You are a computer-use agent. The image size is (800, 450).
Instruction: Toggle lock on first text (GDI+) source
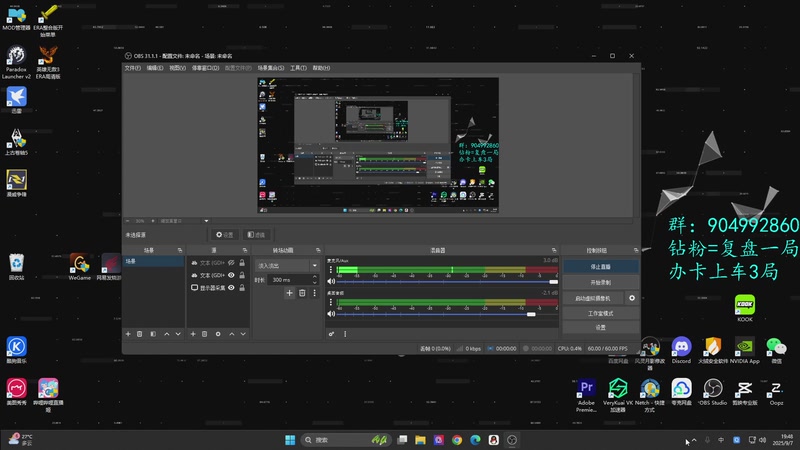242,262
